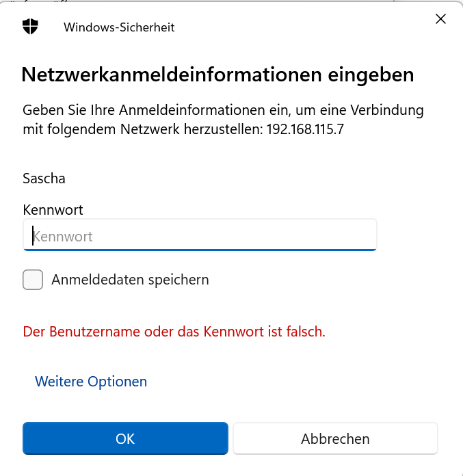Confirm credentials with the OK button
This screenshot has height=476, width=463.
click(125, 438)
